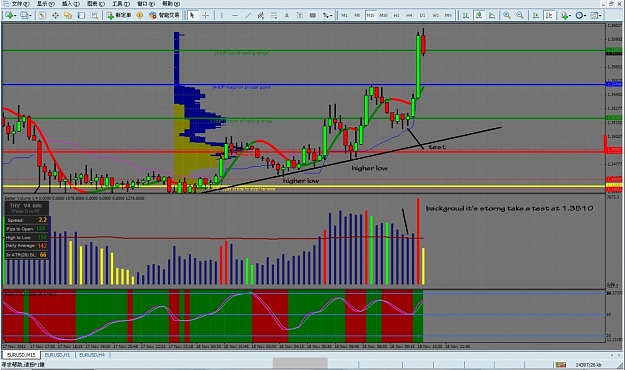Set chart type to candlesticks
Image resolution: width=625 pixels, height=370 pixels.
(x=479, y=15)
